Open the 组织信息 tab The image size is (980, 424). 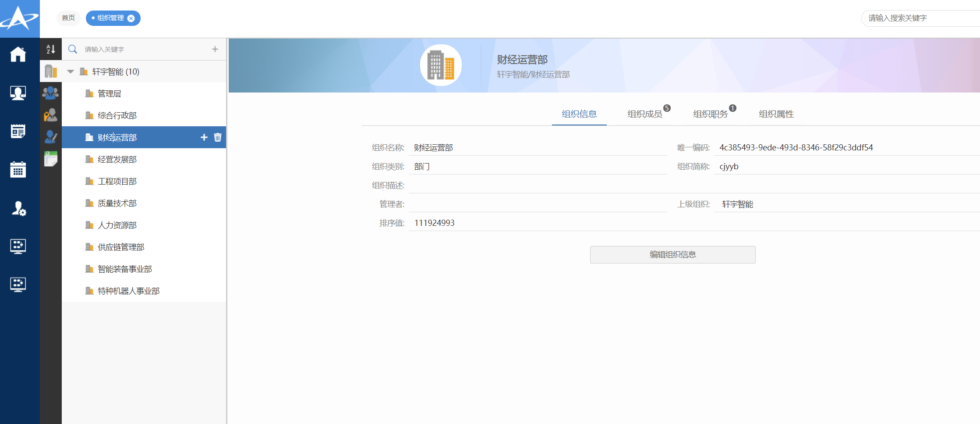coord(579,114)
